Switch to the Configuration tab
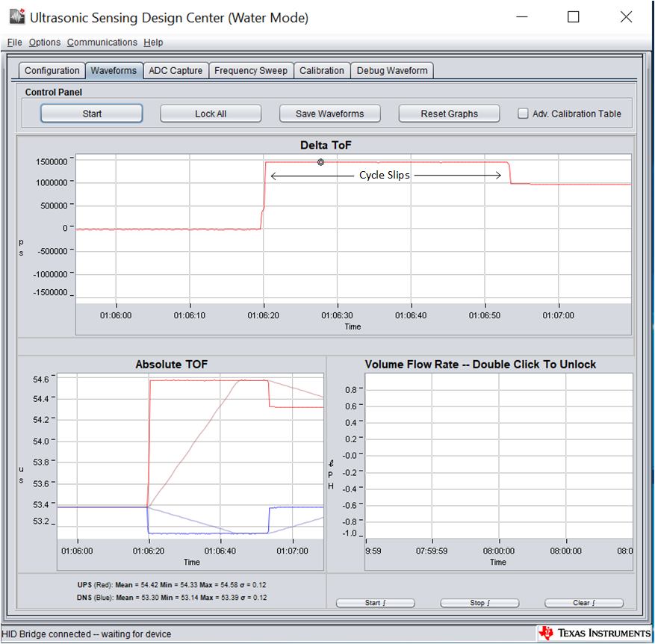This screenshot has width=655, height=644. [52, 71]
